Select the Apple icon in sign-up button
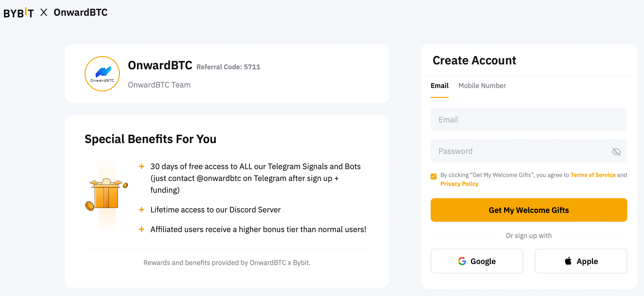This screenshot has width=644, height=296. (x=568, y=261)
